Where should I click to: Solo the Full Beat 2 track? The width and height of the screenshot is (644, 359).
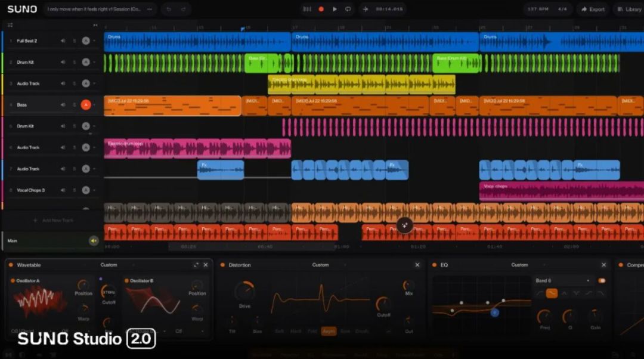(x=75, y=41)
